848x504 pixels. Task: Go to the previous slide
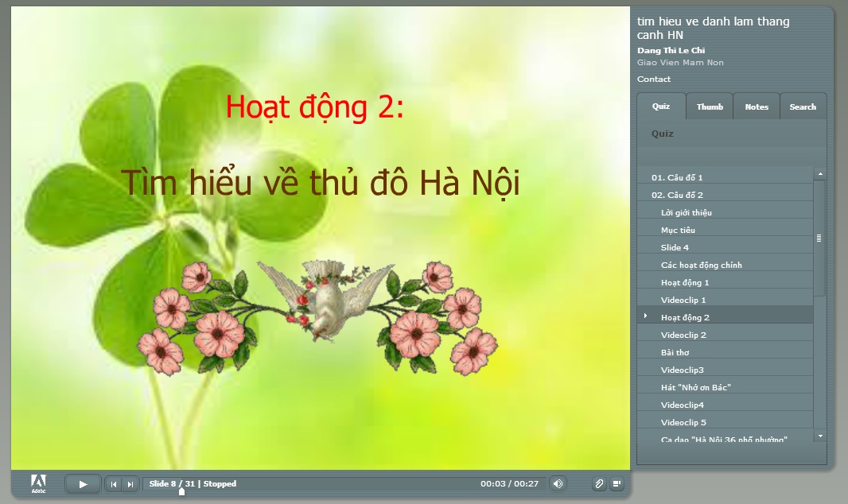[x=114, y=484]
